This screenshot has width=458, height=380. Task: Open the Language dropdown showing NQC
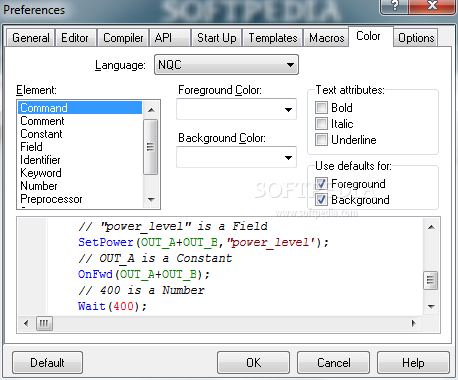226,65
